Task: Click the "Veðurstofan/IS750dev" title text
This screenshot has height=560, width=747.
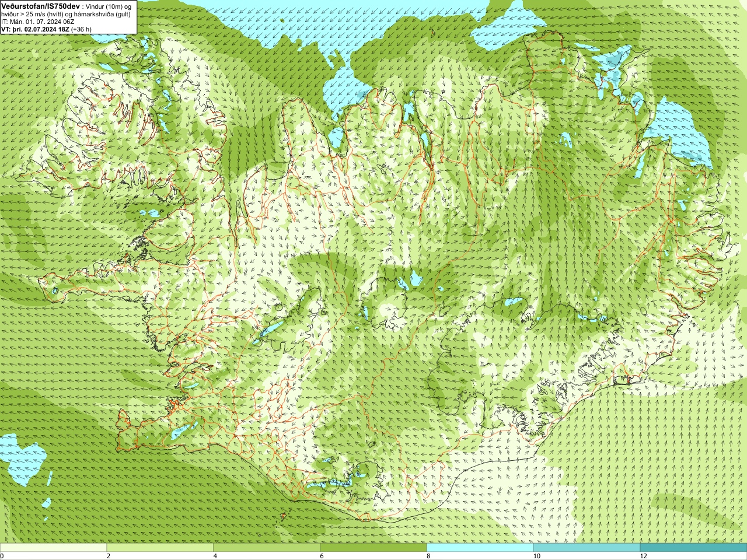Action: pos(40,5)
